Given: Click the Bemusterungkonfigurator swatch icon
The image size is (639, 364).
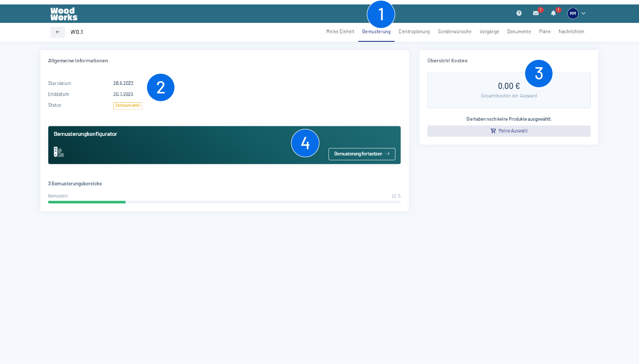Looking at the screenshot, I should [x=59, y=152].
